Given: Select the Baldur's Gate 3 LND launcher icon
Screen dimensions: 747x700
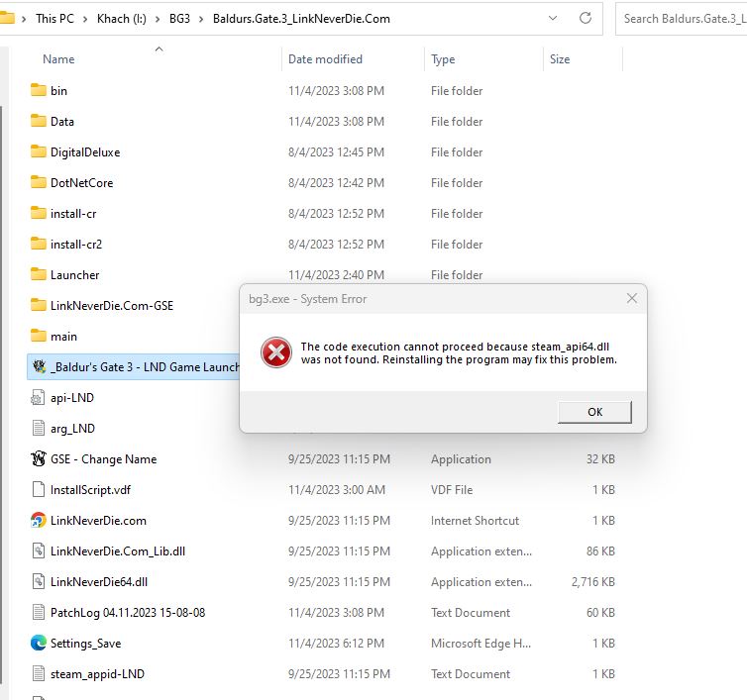Looking at the screenshot, I should tap(39, 366).
